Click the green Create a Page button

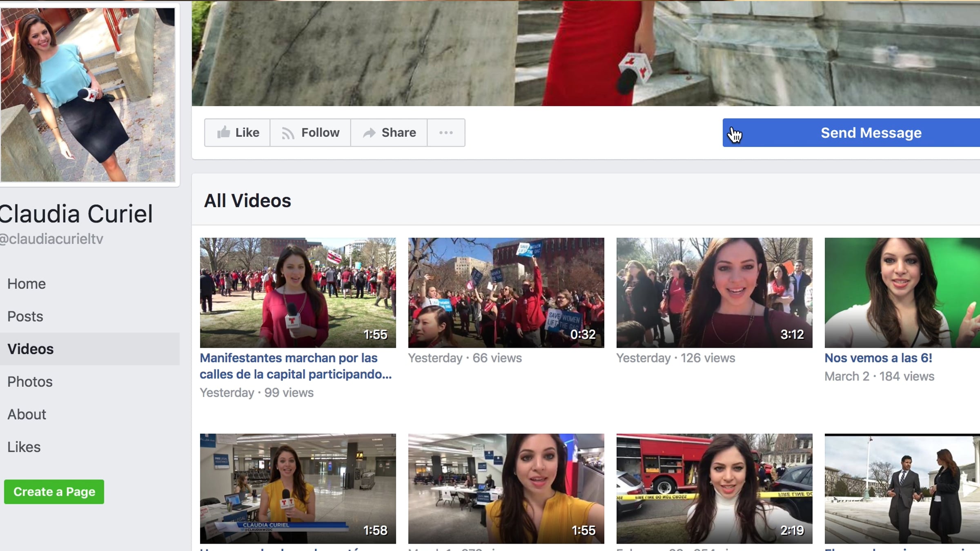click(x=54, y=492)
